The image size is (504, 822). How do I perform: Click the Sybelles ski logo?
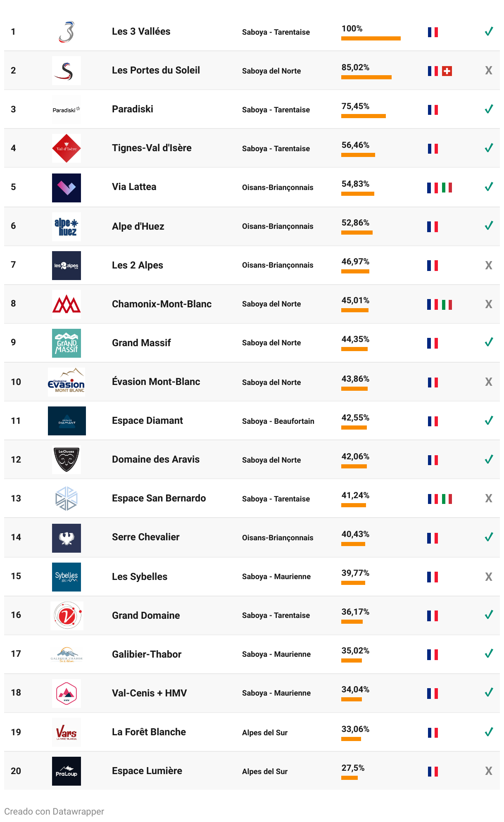pyautogui.click(x=67, y=577)
